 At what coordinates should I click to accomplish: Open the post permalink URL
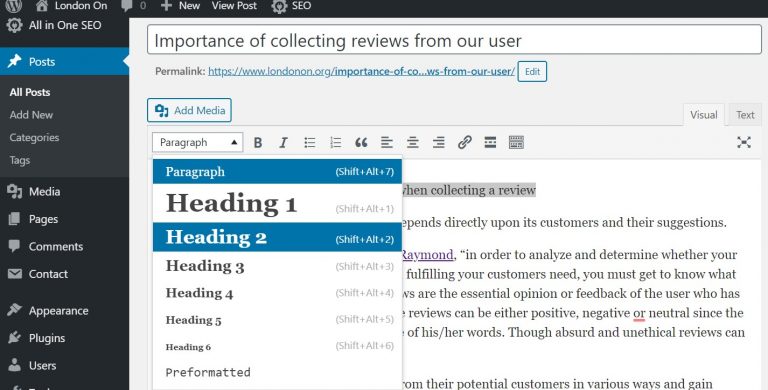pyautogui.click(x=361, y=71)
